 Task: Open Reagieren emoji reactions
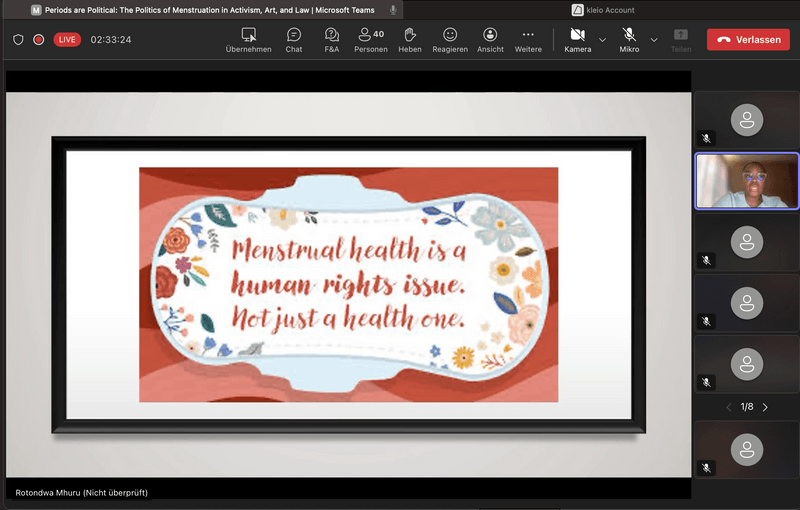450,40
